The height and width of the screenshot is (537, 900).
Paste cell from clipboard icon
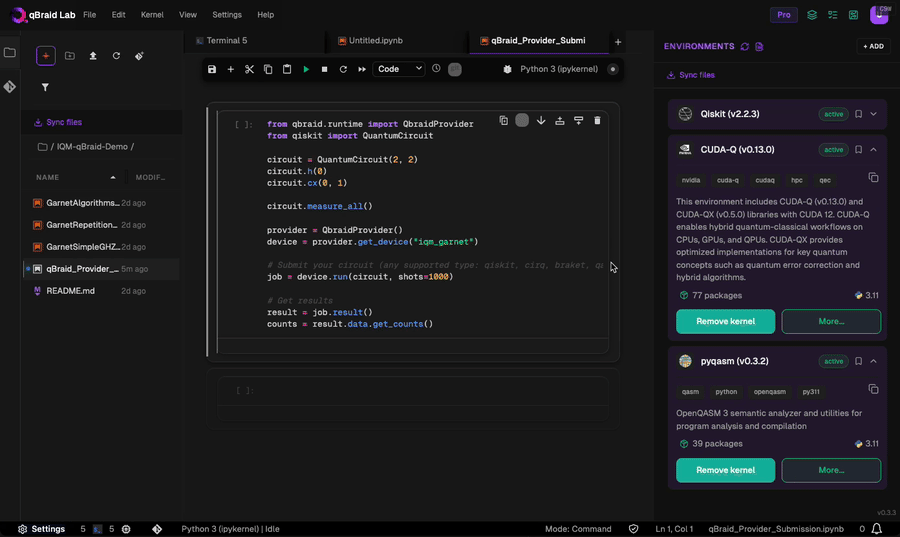(x=287, y=69)
